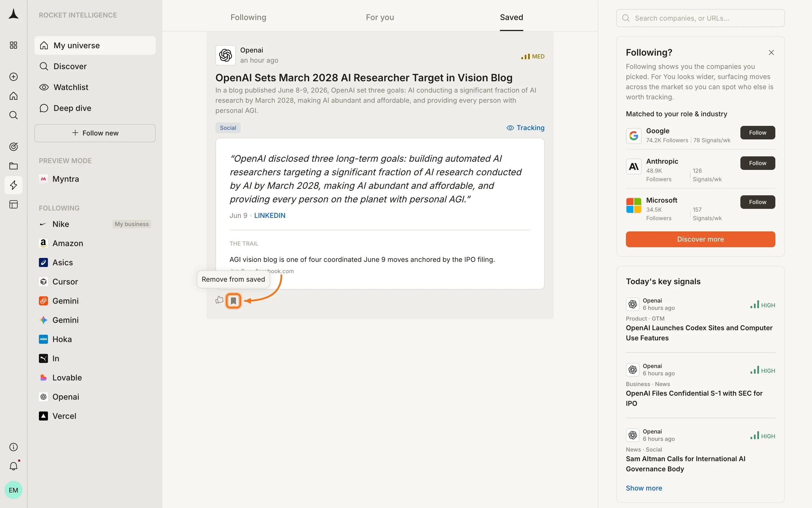
Task: Click the search icon in left rail
Action: tap(14, 115)
